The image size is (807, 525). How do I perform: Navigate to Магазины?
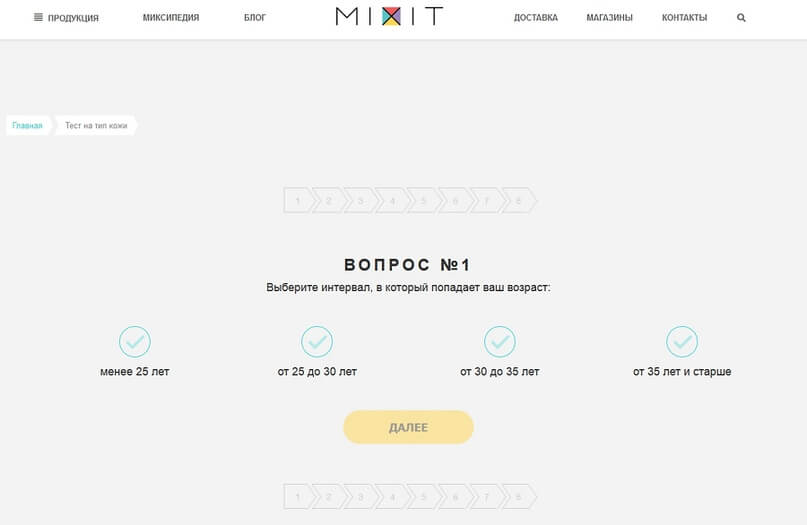(609, 18)
